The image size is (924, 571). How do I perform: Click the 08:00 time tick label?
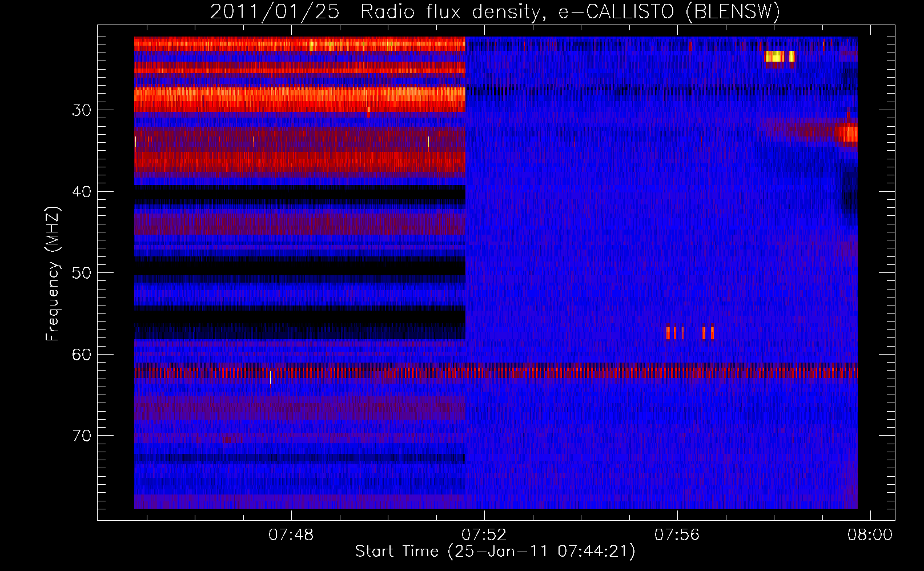tap(870, 535)
